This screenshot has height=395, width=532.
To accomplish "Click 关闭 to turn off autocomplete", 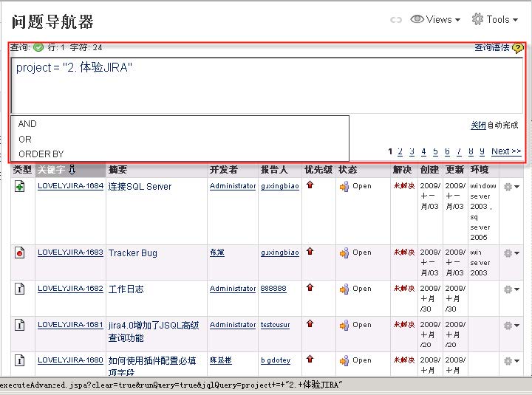I will coord(478,125).
